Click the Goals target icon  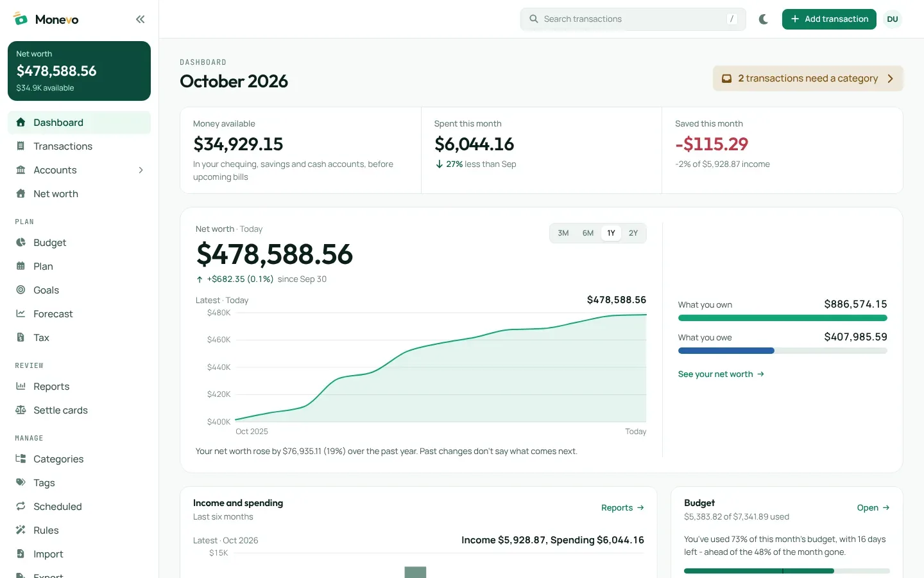[x=21, y=290]
